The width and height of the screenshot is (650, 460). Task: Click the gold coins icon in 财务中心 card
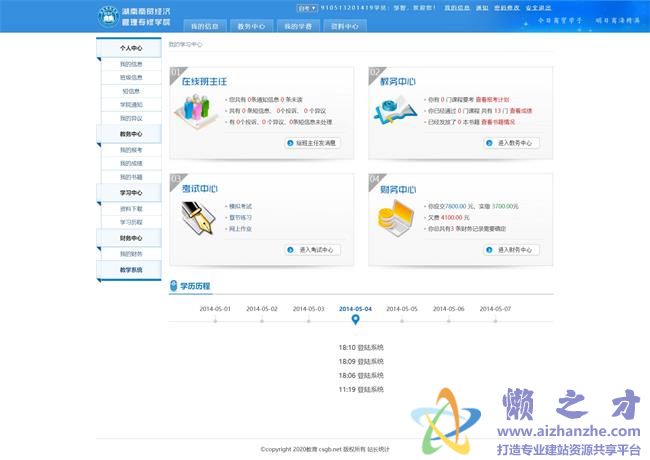pos(396,218)
